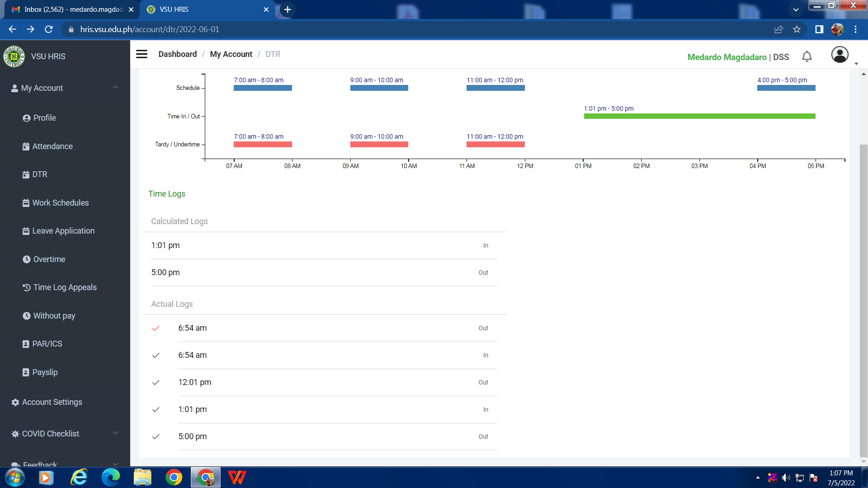
Task: Click the user avatar icon
Action: (x=840, y=55)
